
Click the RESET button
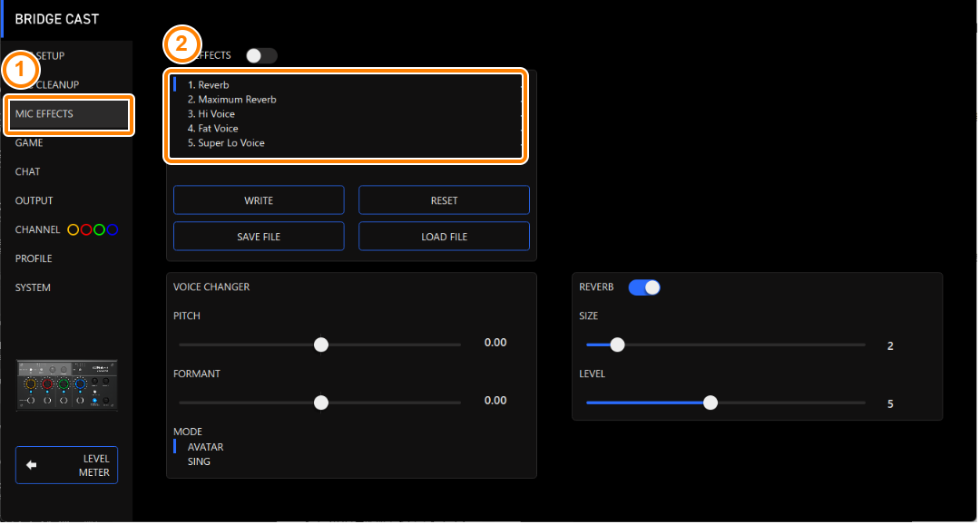coord(445,200)
